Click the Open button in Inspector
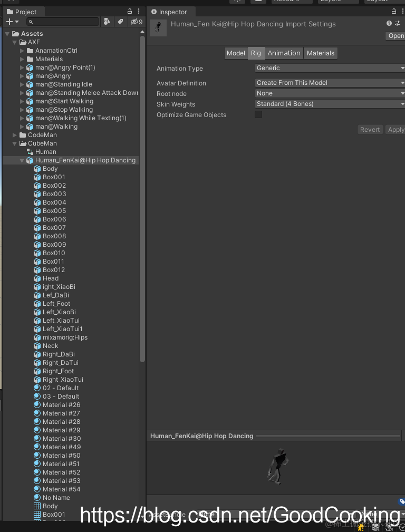The height and width of the screenshot is (532, 405). (x=396, y=36)
